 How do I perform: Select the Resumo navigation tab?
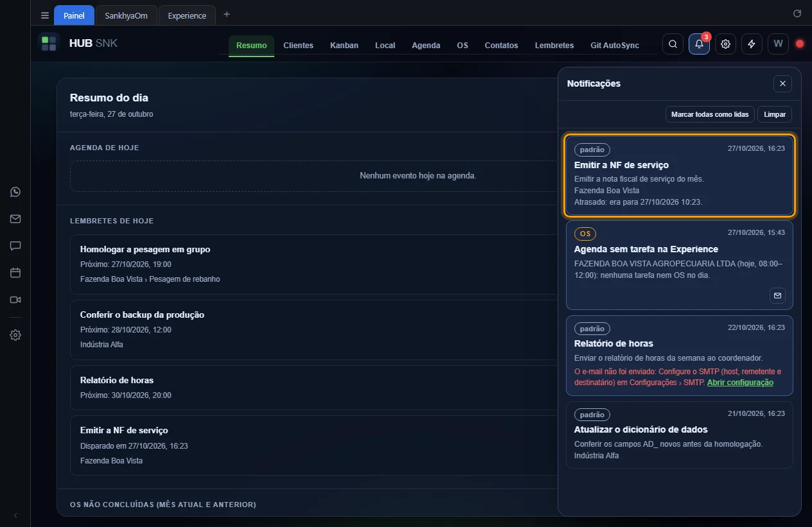click(251, 46)
